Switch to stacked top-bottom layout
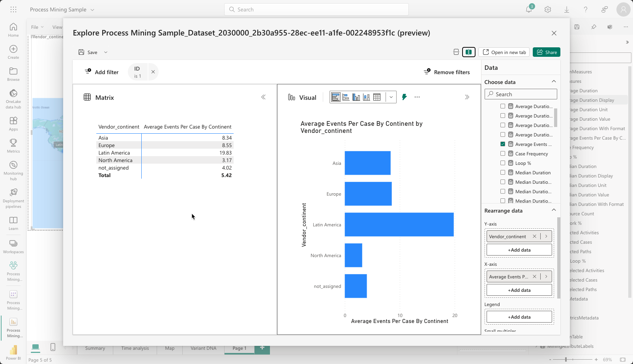 [456, 52]
